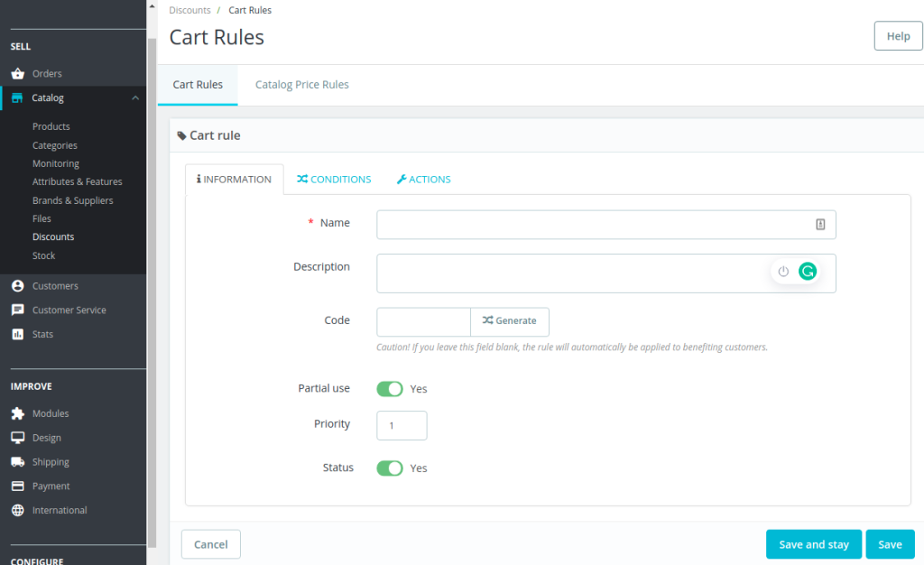The width and height of the screenshot is (924, 565).
Task: Open Monitoring in Catalog submenu
Action: [x=56, y=163]
